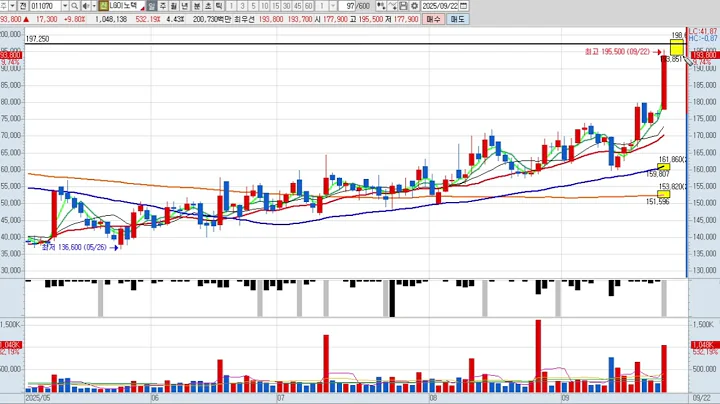Open the calendar date picker icon
This screenshot has width=720, height=404.
point(464,6)
